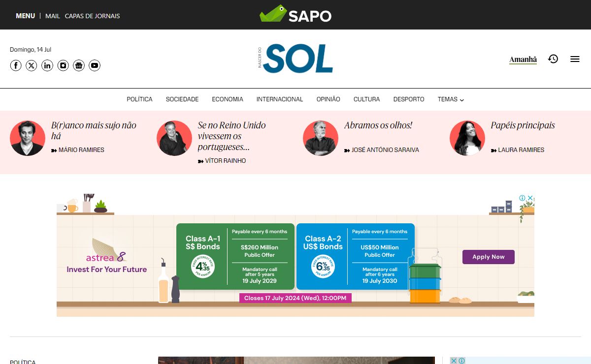Open the hamburger menu icon beside Amanhã
This screenshot has height=364, width=591.
(575, 59)
